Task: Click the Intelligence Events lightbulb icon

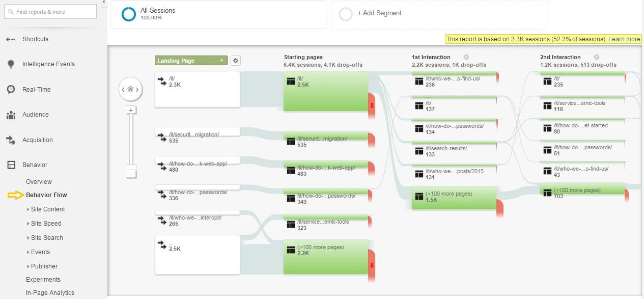Action: (11, 64)
